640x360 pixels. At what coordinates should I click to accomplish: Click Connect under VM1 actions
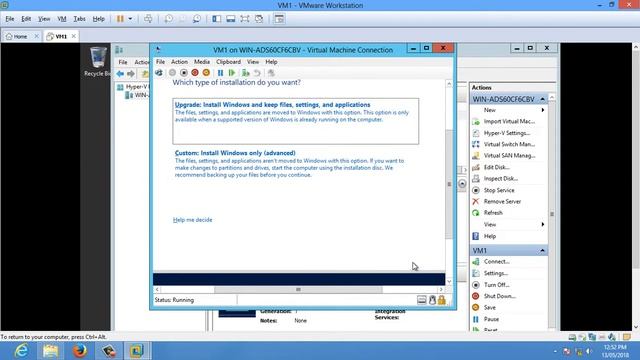point(496,262)
